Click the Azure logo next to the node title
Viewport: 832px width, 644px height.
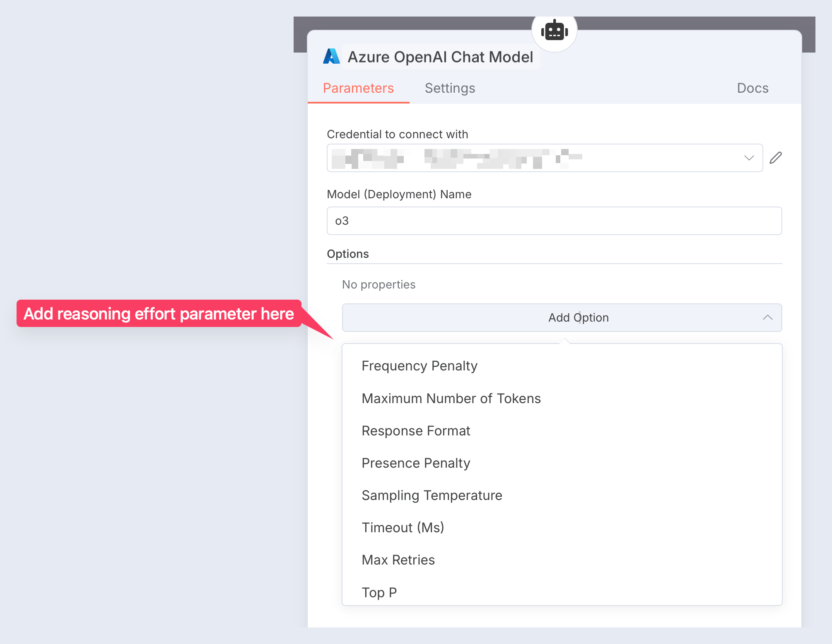331,57
